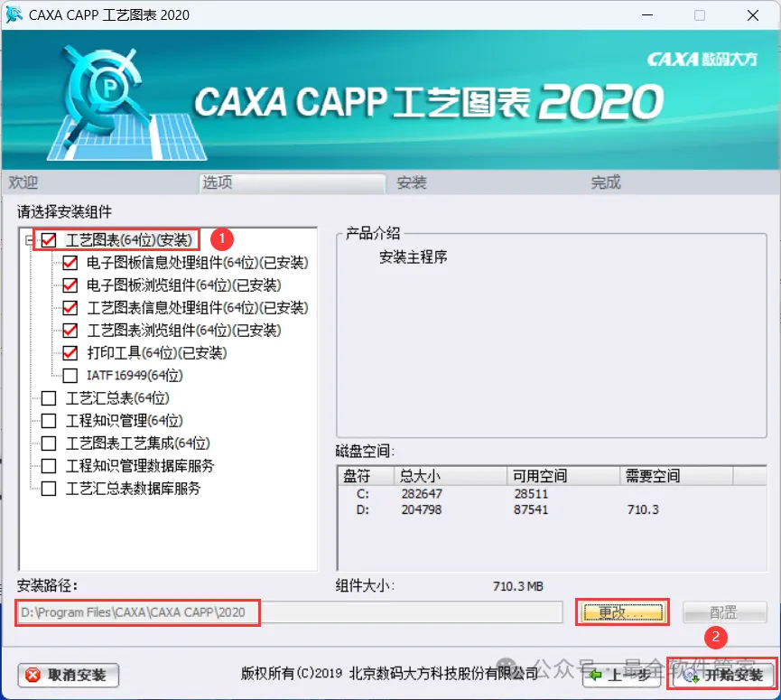The height and width of the screenshot is (700, 781).
Task: Select 工程知识管理(64位) tree label
Action: pos(125,421)
